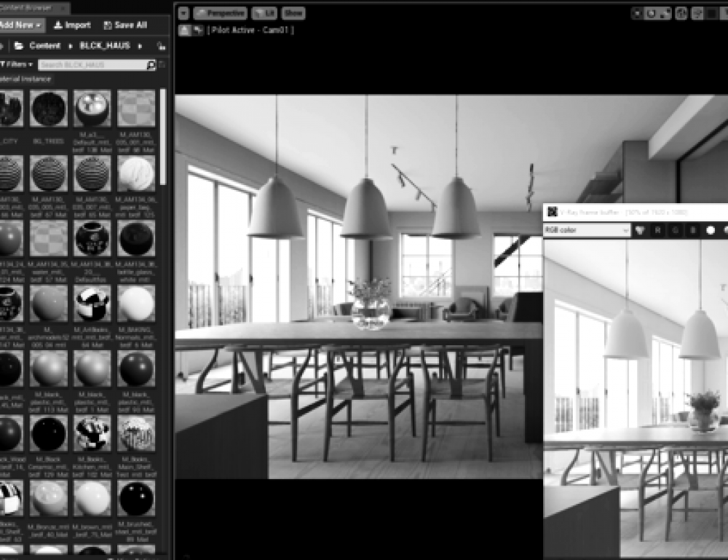The height and width of the screenshot is (560, 728).
Task: Click the Content Browser vertical scrollbar
Action: click(x=163, y=138)
